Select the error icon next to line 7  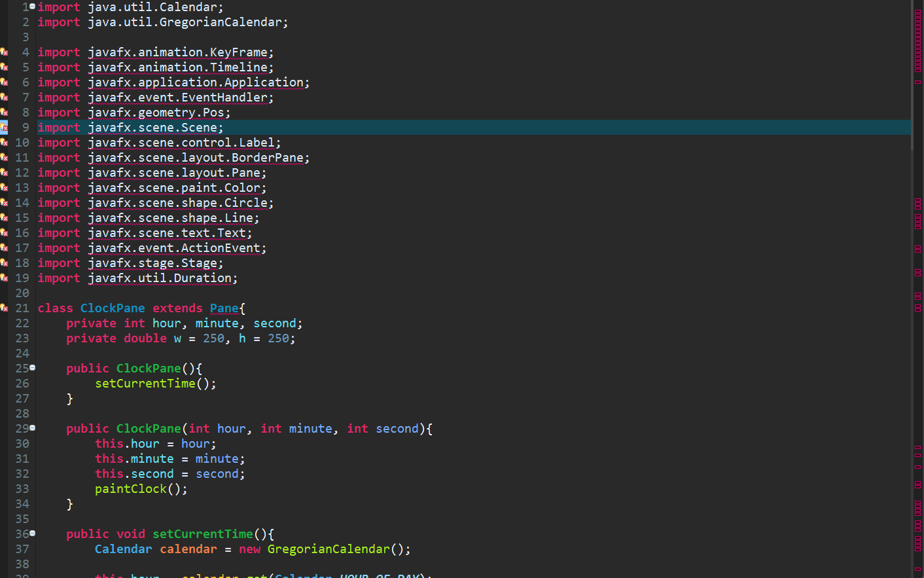coord(4,98)
